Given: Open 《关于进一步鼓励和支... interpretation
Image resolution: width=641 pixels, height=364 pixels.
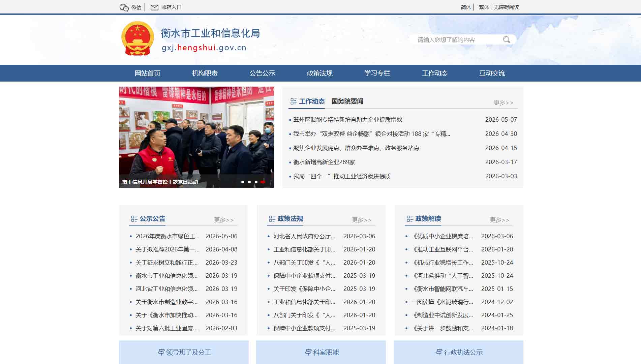Looking at the screenshot, I should click(x=442, y=328).
